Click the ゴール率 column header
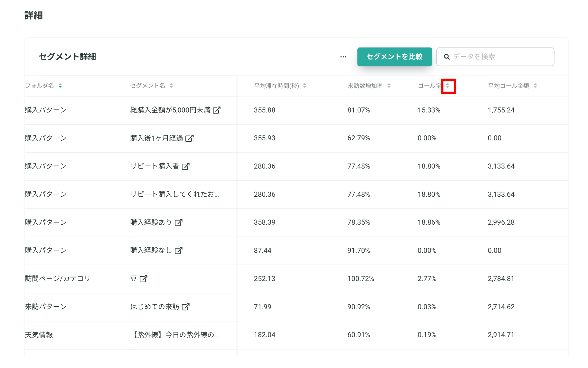 pyautogui.click(x=430, y=86)
